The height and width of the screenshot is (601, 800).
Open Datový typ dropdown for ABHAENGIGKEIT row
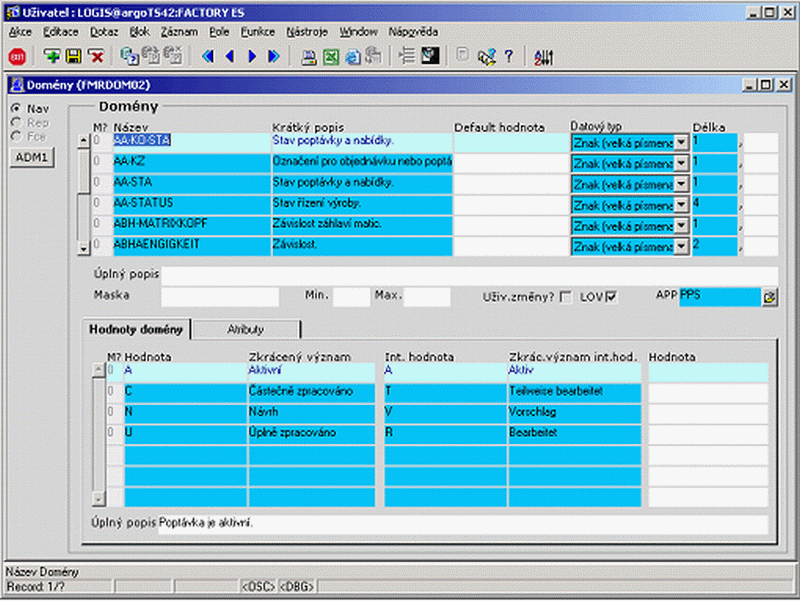[681, 246]
